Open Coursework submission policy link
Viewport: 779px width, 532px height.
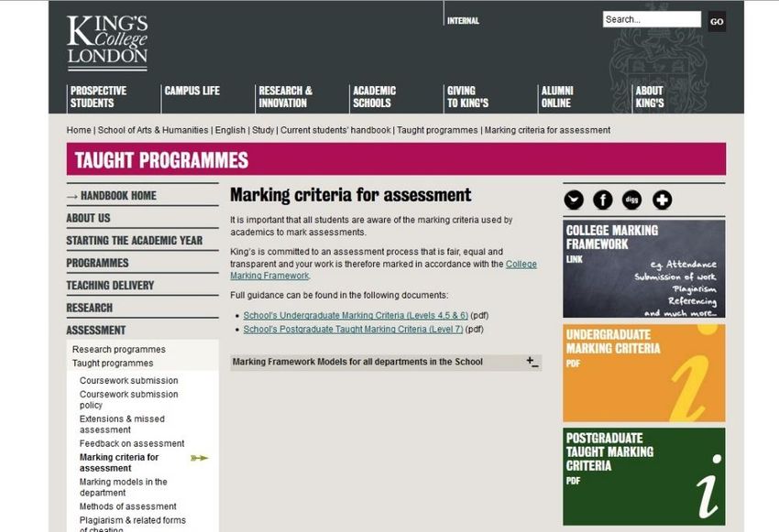pos(128,399)
